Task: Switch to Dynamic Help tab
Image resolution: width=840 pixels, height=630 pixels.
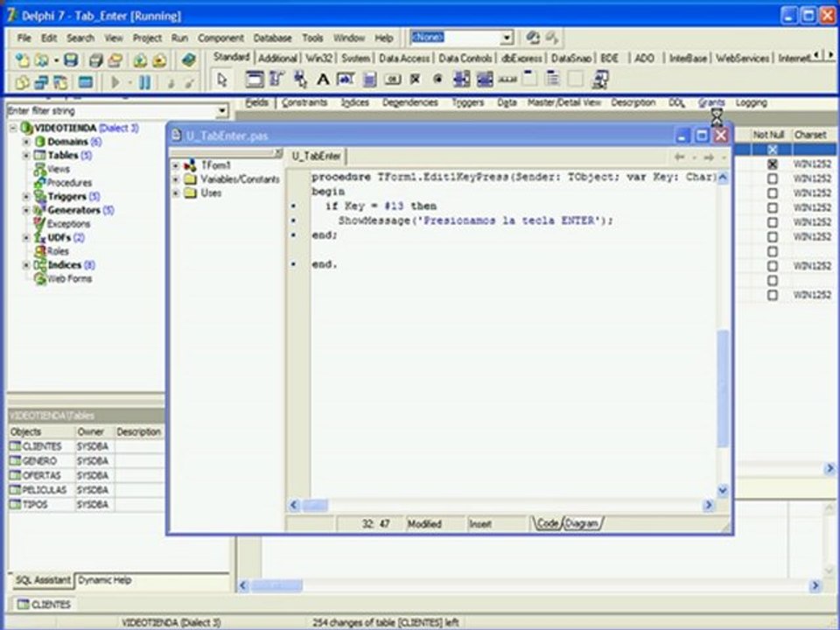Action: [x=105, y=580]
